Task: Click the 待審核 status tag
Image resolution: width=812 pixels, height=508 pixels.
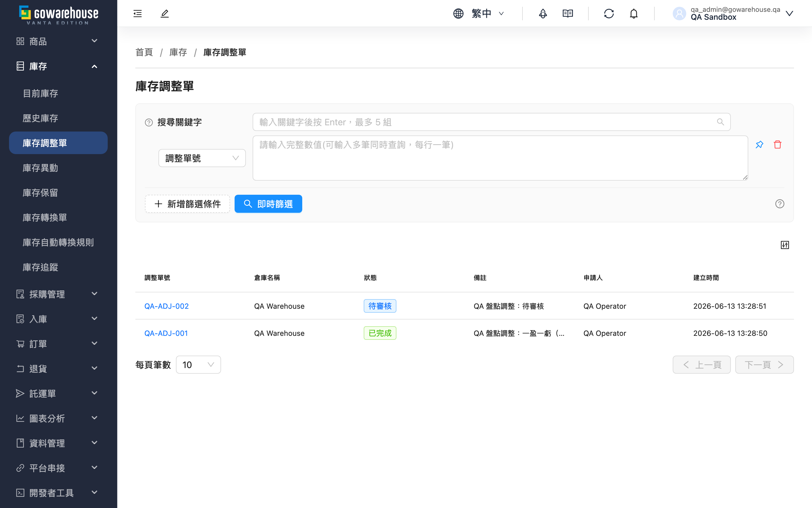Action: [380, 306]
